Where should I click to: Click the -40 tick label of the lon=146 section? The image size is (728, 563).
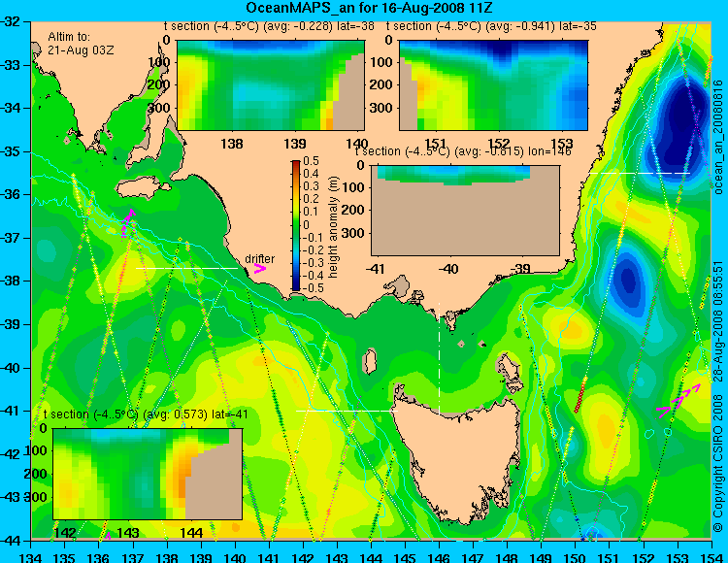(448, 268)
